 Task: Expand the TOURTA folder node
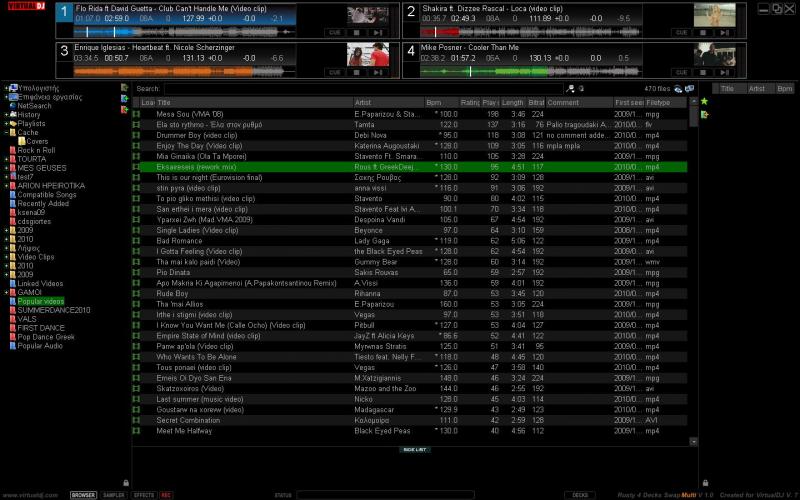pyautogui.click(x=7, y=159)
